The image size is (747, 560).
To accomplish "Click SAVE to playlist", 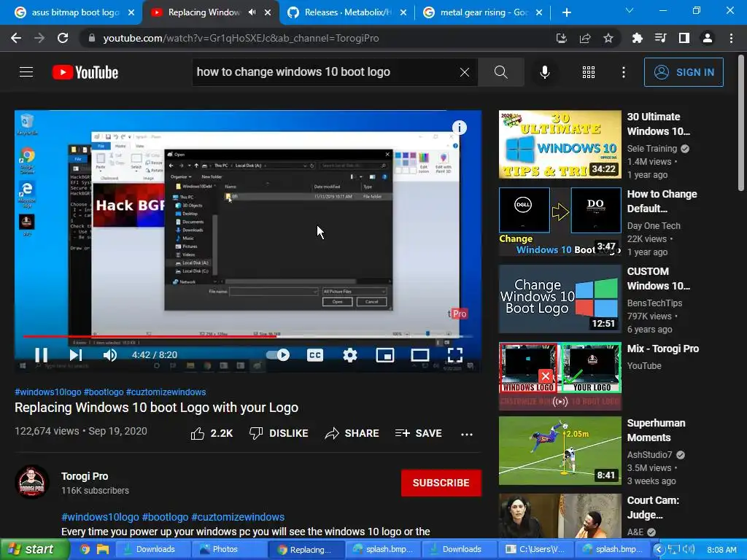I will [x=418, y=433].
